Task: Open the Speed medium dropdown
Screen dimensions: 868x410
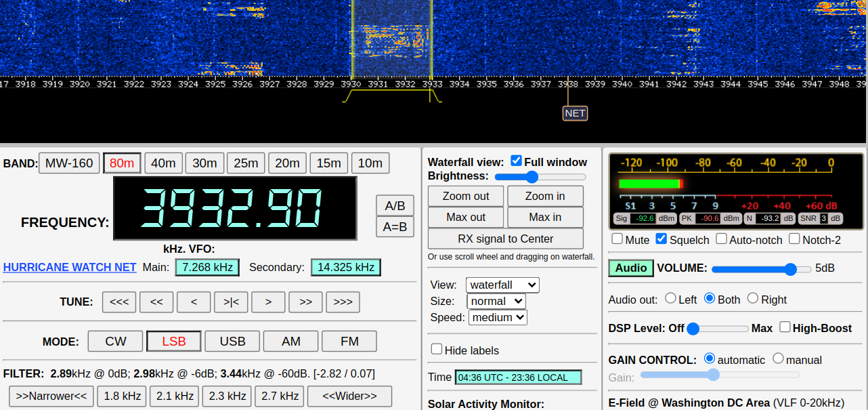Action: [498, 317]
